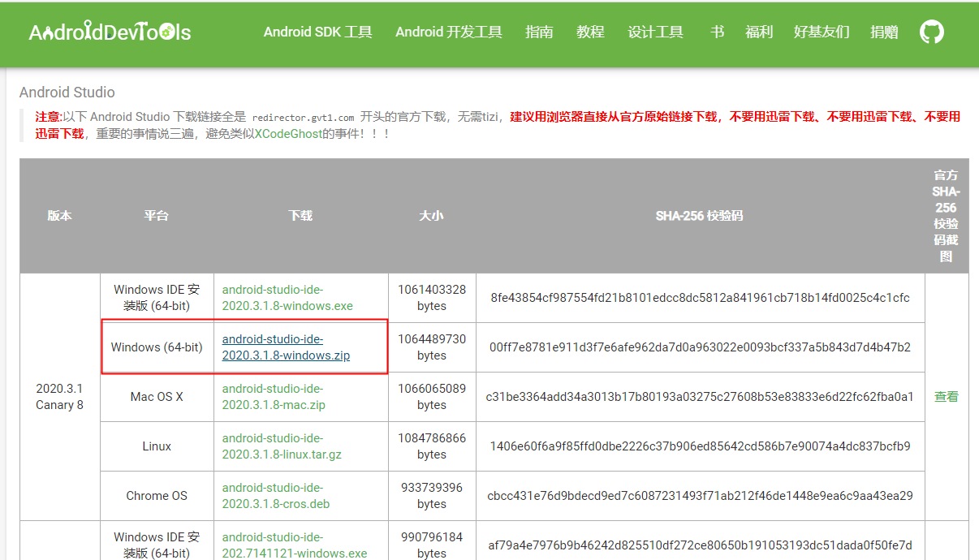Open the Android 开发工具 menu
979x560 pixels.
point(449,32)
